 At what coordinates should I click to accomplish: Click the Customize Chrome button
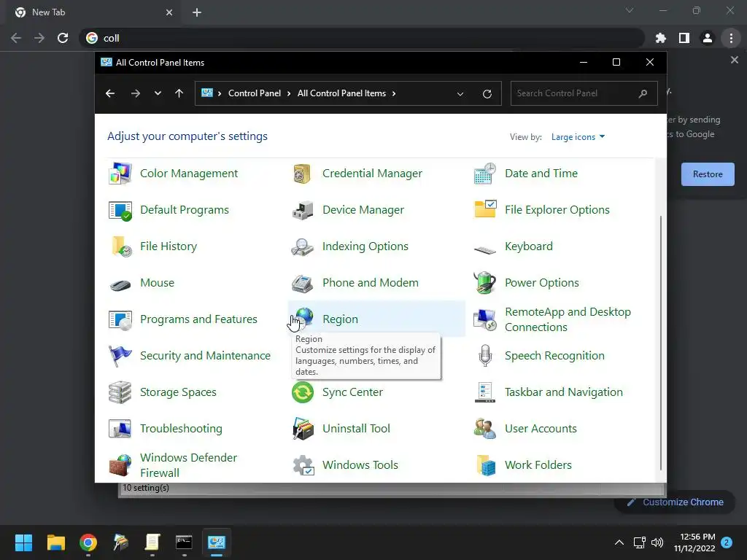click(x=675, y=502)
